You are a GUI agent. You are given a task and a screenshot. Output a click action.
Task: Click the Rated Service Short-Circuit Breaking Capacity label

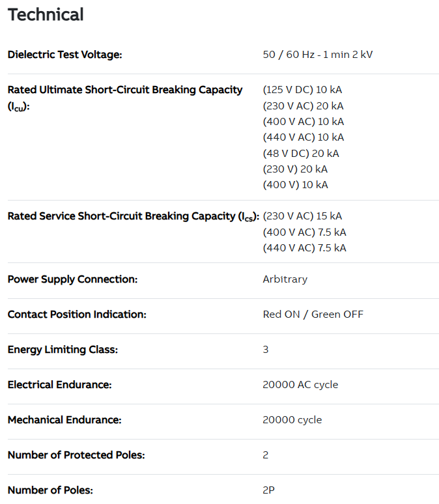[x=133, y=216]
